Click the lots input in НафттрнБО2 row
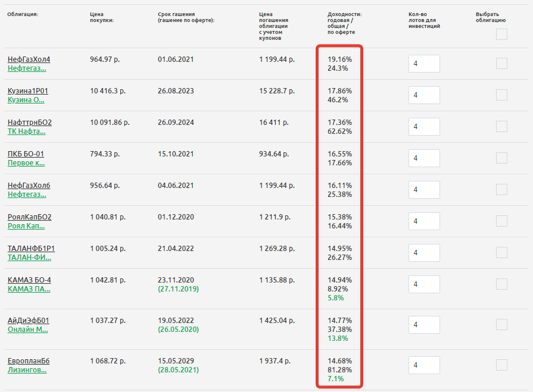The height and width of the screenshot is (392, 533). 424,127
